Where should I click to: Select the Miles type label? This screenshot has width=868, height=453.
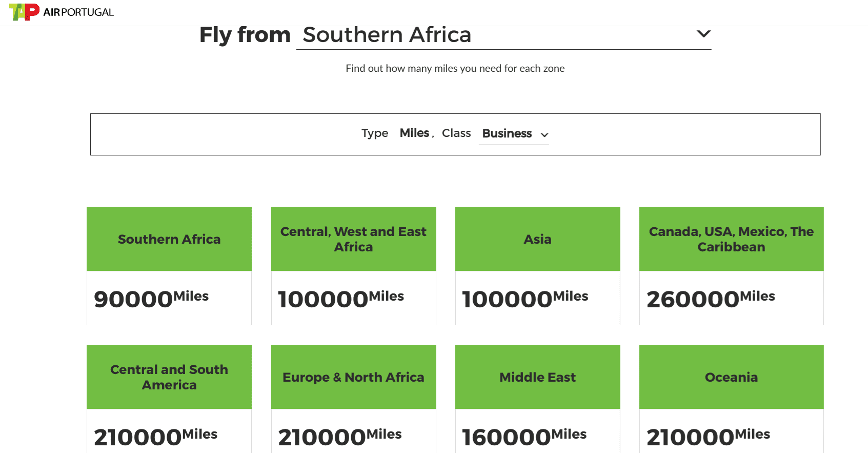(x=414, y=133)
